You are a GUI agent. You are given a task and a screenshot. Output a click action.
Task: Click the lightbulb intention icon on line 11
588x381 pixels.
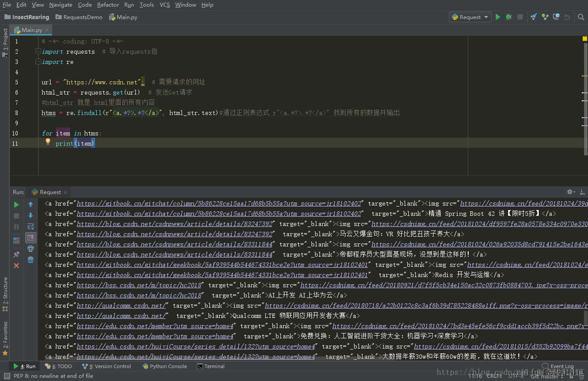point(48,142)
